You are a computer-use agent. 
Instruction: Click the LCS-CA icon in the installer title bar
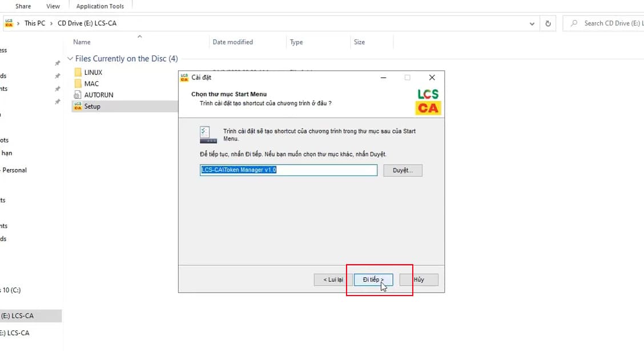[x=184, y=77]
